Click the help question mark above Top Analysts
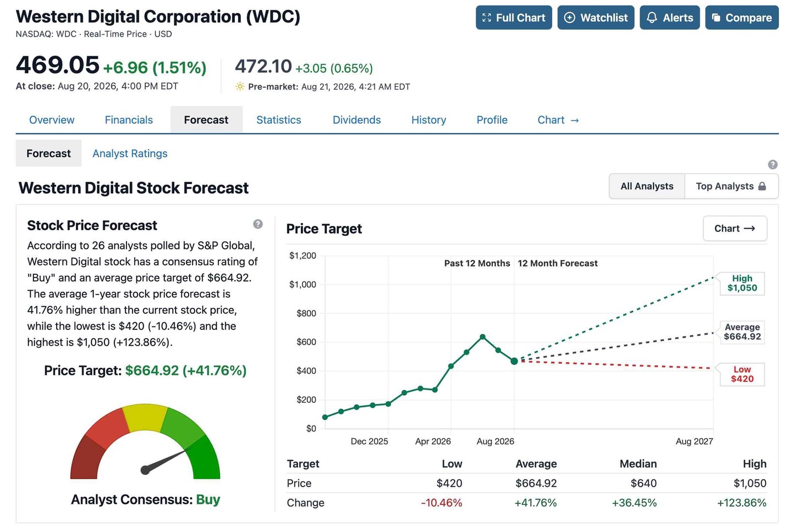Viewport: 792px width, 532px height. pyautogui.click(x=773, y=164)
